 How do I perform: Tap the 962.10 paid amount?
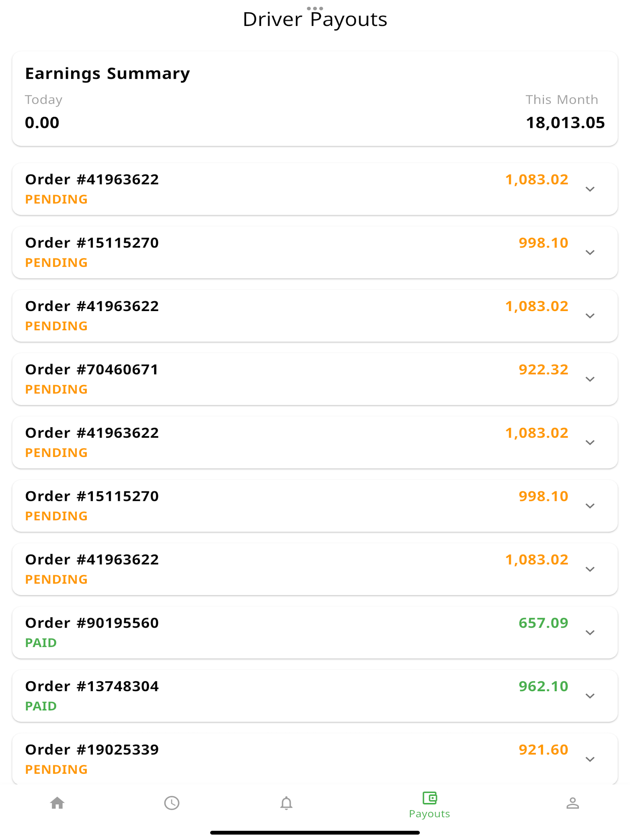pyautogui.click(x=543, y=686)
